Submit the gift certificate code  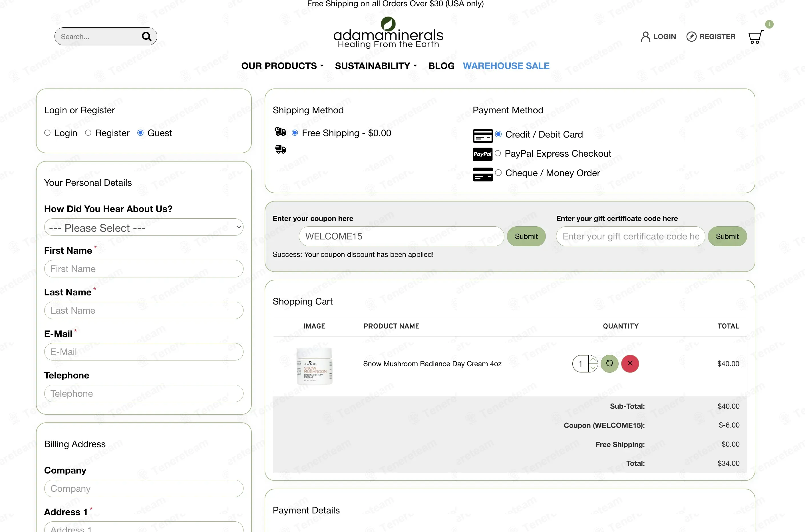727,236
